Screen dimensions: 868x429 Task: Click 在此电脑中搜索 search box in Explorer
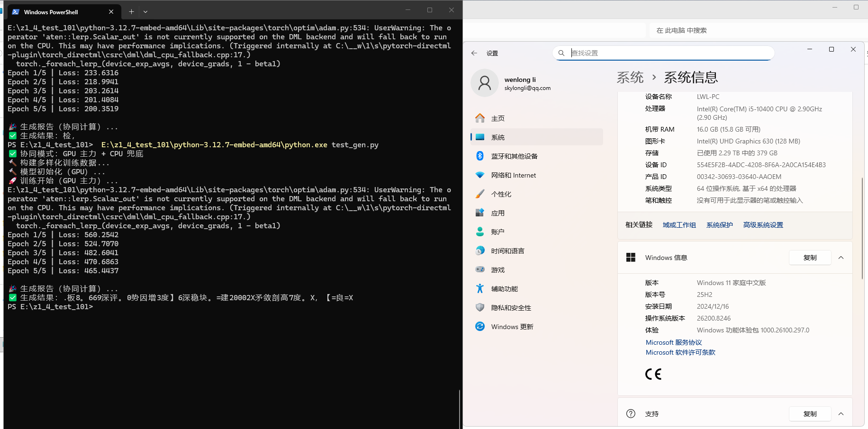(758, 30)
